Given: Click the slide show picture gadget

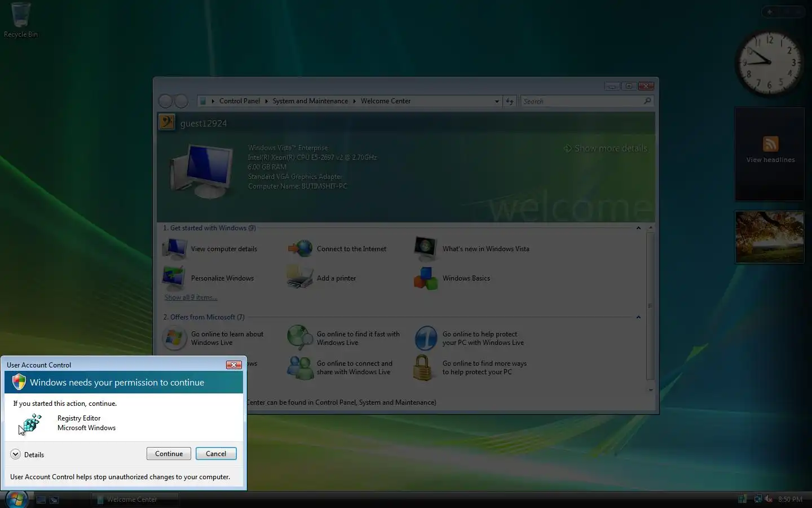Looking at the screenshot, I should pyautogui.click(x=770, y=237).
